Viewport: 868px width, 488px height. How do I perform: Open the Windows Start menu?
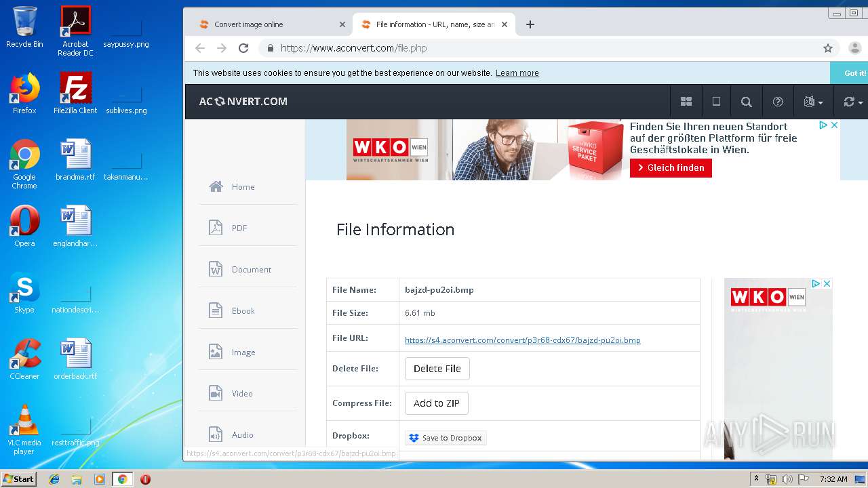(x=18, y=479)
